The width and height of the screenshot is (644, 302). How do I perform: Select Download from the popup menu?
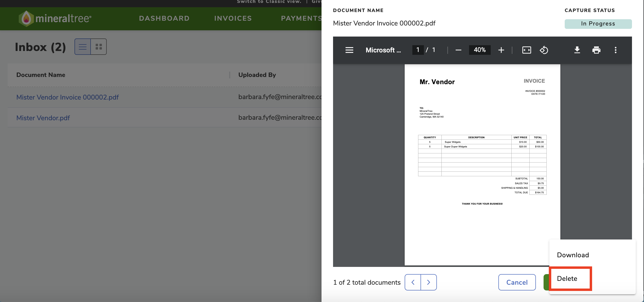pos(573,255)
